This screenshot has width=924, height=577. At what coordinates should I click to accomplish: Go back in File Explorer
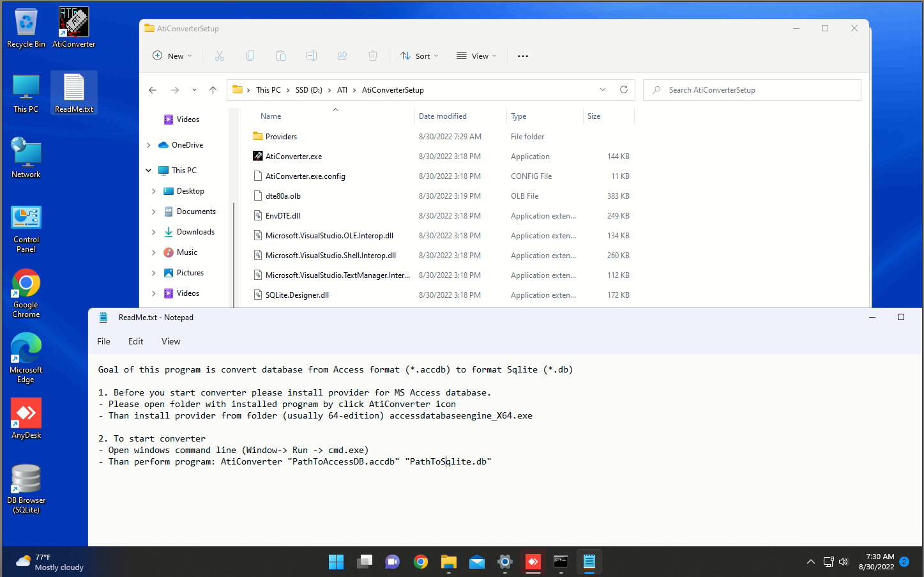(153, 90)
